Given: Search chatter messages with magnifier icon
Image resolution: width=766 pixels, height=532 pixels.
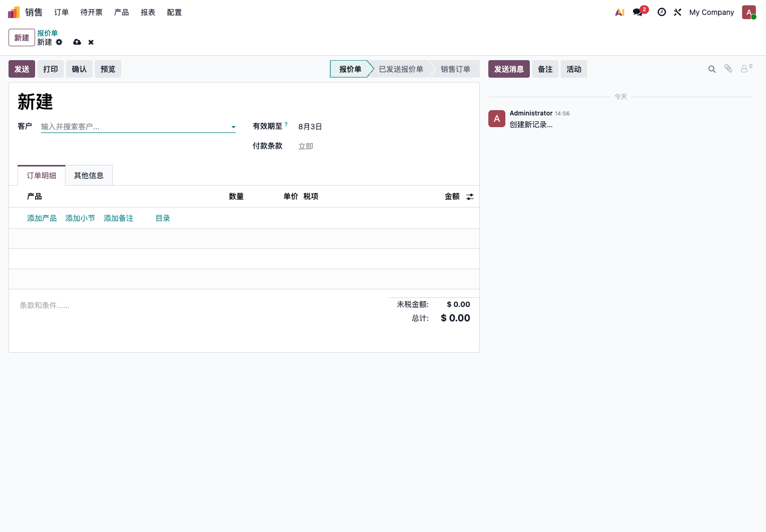Looking at the screenshot, I should tap(712, 69).
